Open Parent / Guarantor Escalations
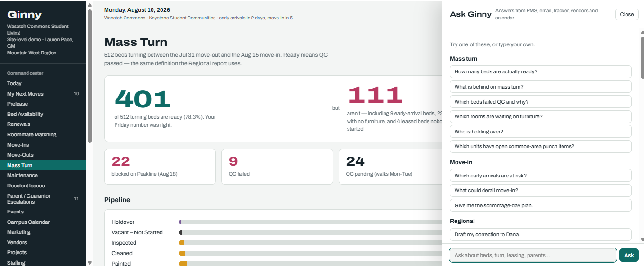 click(x=43, y=199)
